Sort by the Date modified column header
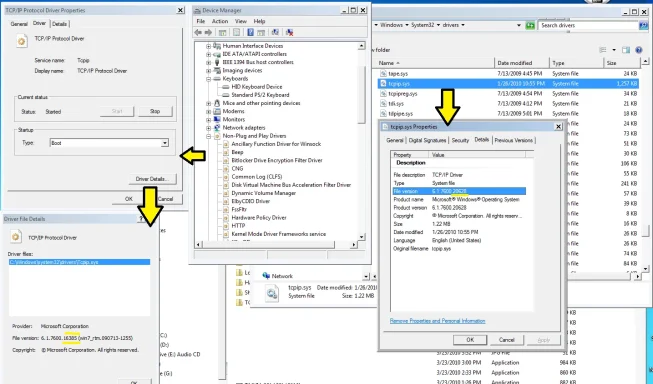Image resolution: width=653 pixels, height=384 pixels. (x=521, y=63)
